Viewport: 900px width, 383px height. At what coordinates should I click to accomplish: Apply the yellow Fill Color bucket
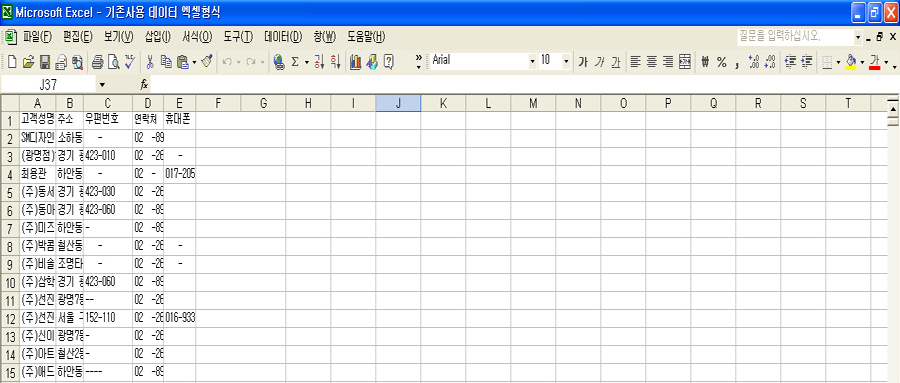(x=851, y=61)
